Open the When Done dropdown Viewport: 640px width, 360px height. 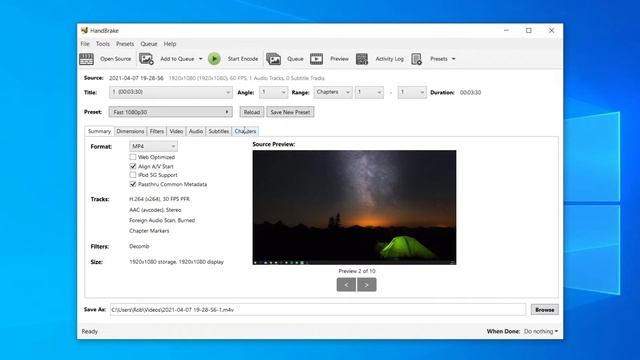pos(541,331)
